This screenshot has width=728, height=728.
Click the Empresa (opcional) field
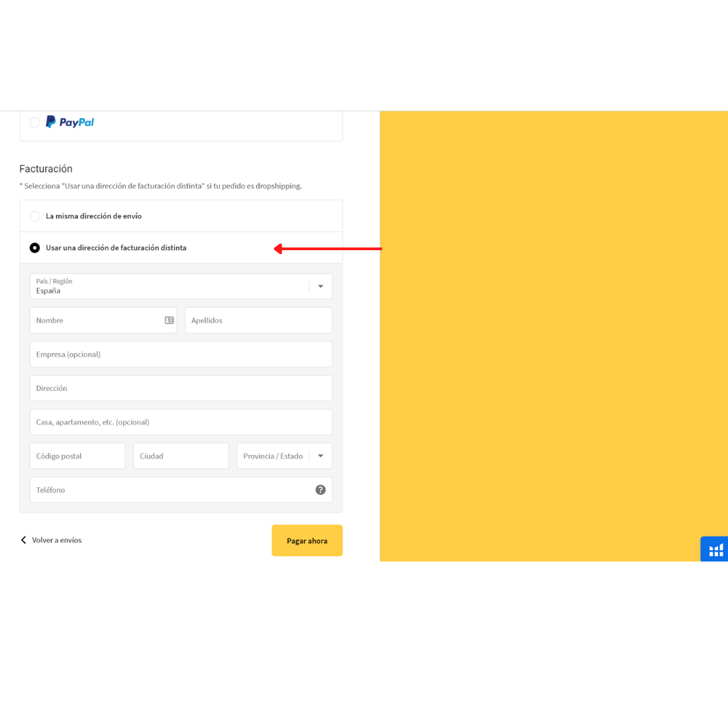181,355
